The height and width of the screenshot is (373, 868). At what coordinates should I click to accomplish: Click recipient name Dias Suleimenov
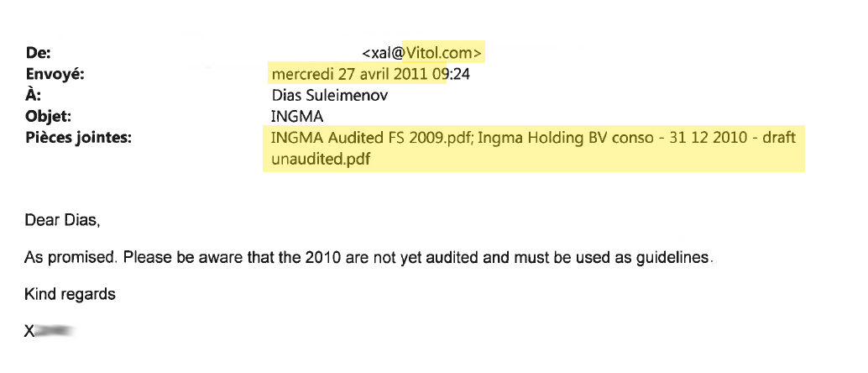tap(329, 95)
